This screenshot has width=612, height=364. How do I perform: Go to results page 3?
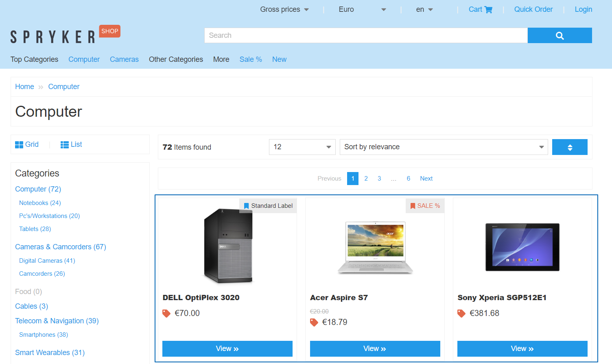pos(379,179)
